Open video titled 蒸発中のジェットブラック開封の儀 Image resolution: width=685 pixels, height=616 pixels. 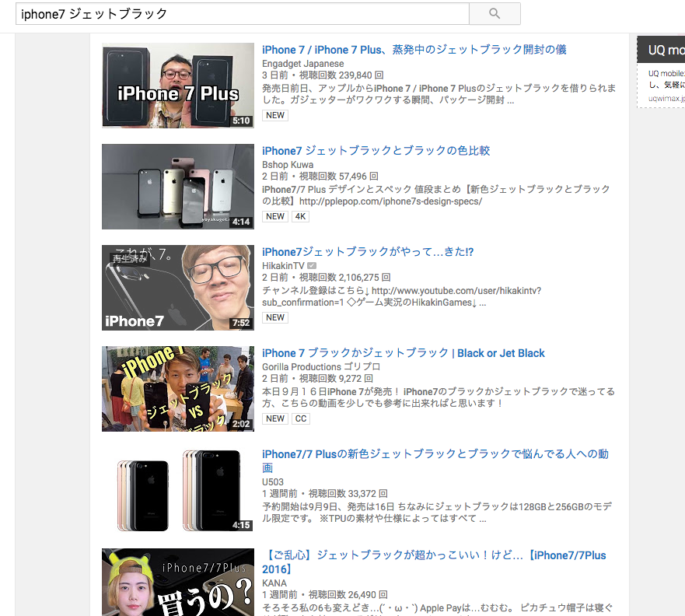click(x=414, y=50)
